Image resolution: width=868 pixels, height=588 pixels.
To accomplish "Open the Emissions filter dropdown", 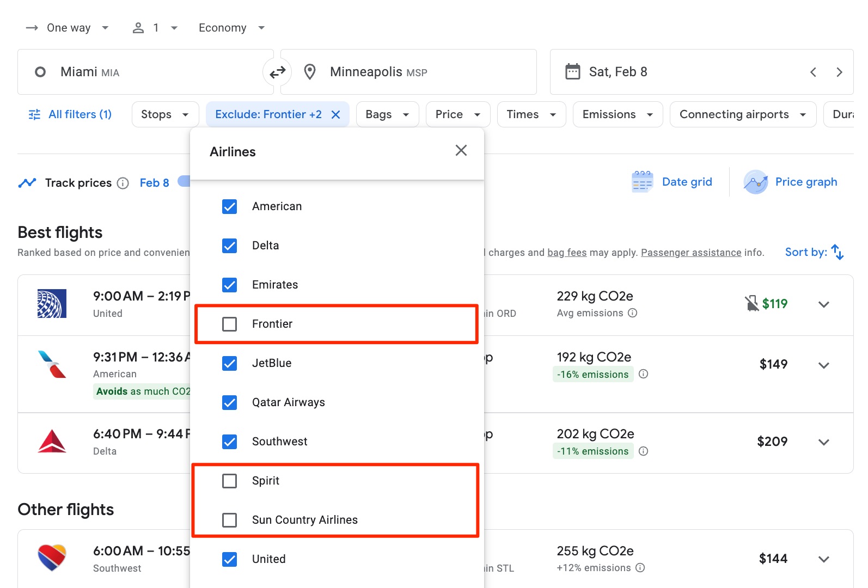I will coord(618,114).
